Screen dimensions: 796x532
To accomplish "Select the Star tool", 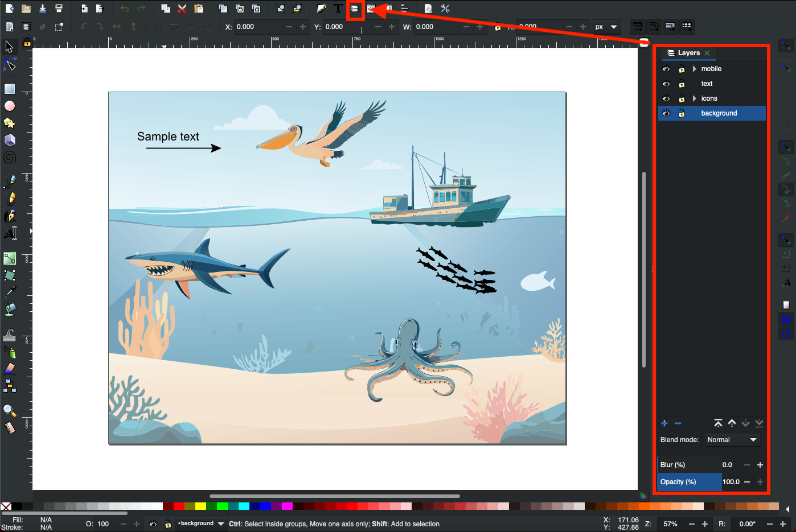I will tap(9, 123).
